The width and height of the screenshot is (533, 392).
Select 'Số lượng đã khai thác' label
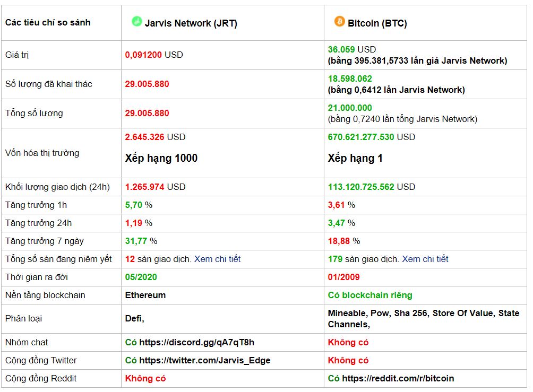coord(49,84)
